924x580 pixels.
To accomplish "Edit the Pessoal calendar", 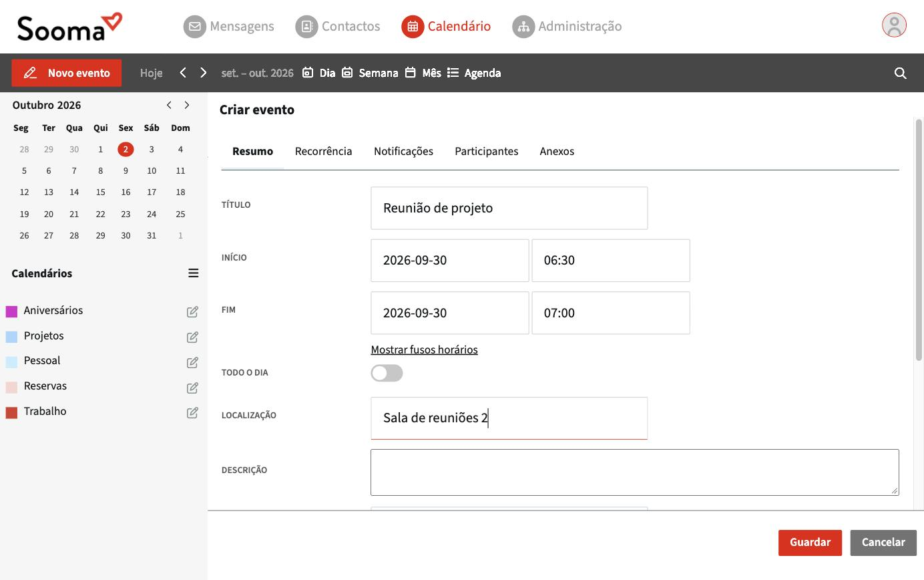I will 192,362.
